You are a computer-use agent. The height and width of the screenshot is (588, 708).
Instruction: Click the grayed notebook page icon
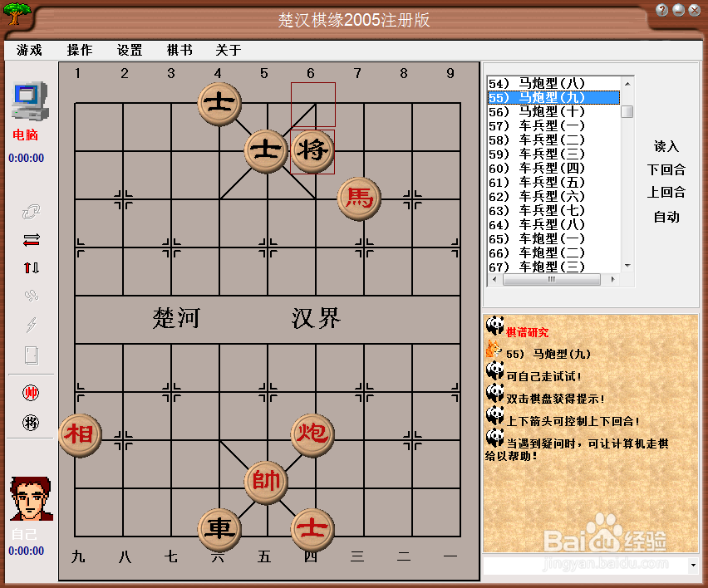pos(31,355)
